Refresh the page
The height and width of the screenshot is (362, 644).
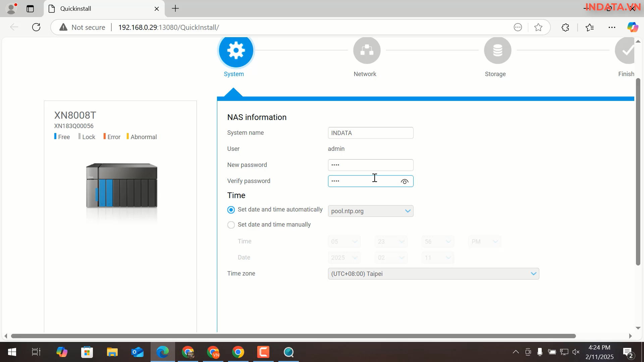[x=36, y=27]
